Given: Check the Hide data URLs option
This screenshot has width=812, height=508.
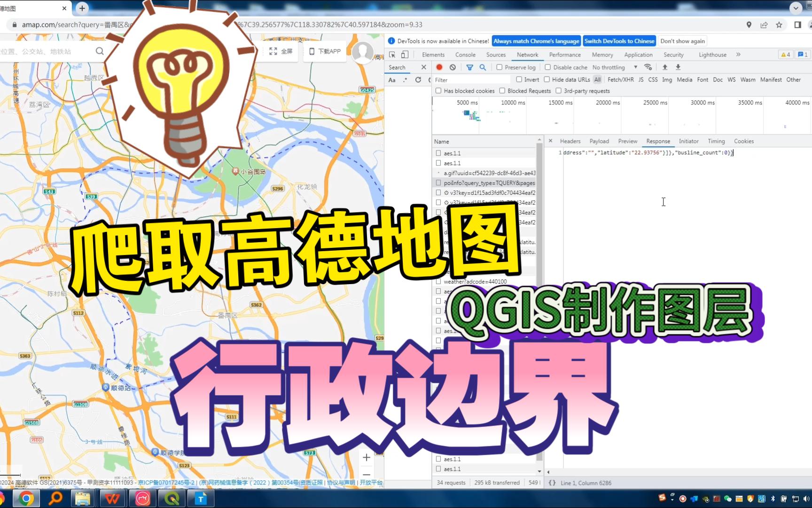Looking at the screenshot, I should pyautogui.click(x=546, y=79).
